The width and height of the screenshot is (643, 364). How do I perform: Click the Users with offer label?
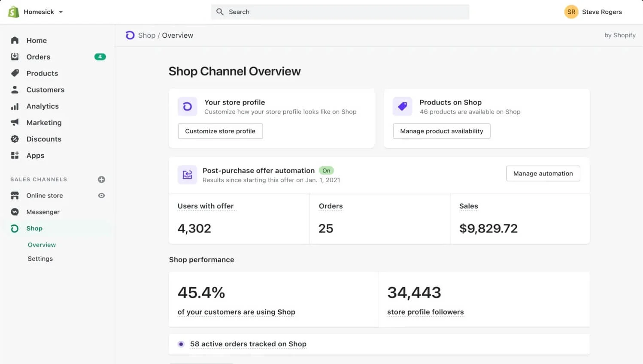tap(206, 206)
